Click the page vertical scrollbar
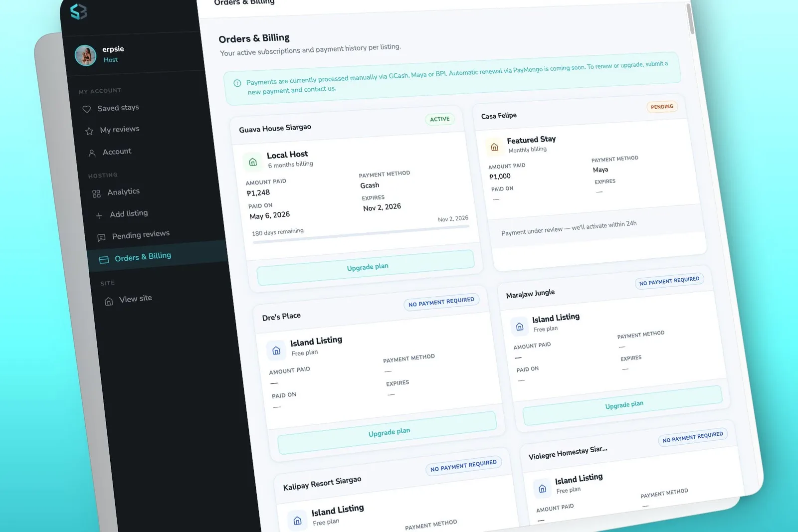798x532 pixels. point(690,19)
